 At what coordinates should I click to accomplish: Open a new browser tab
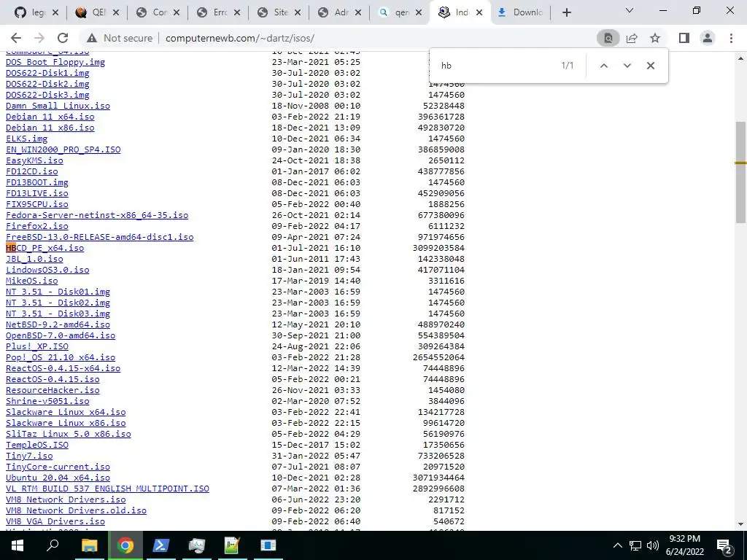(566, 12)
